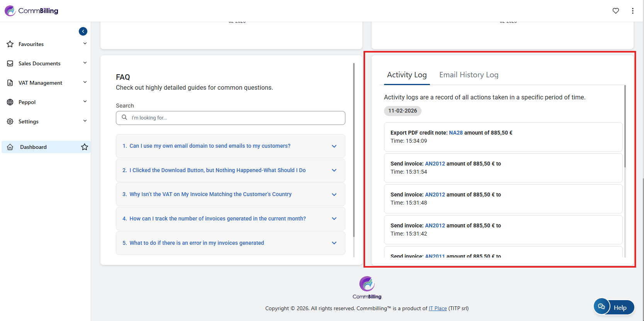Screen dimensions: 644x321
Task: Click the FAQ search input field
Action: 230,118
